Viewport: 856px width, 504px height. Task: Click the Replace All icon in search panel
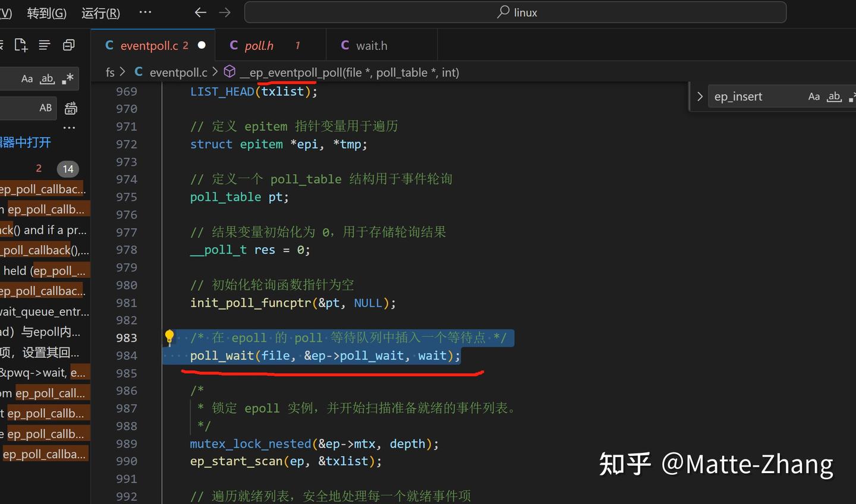[x=70, y=108]
